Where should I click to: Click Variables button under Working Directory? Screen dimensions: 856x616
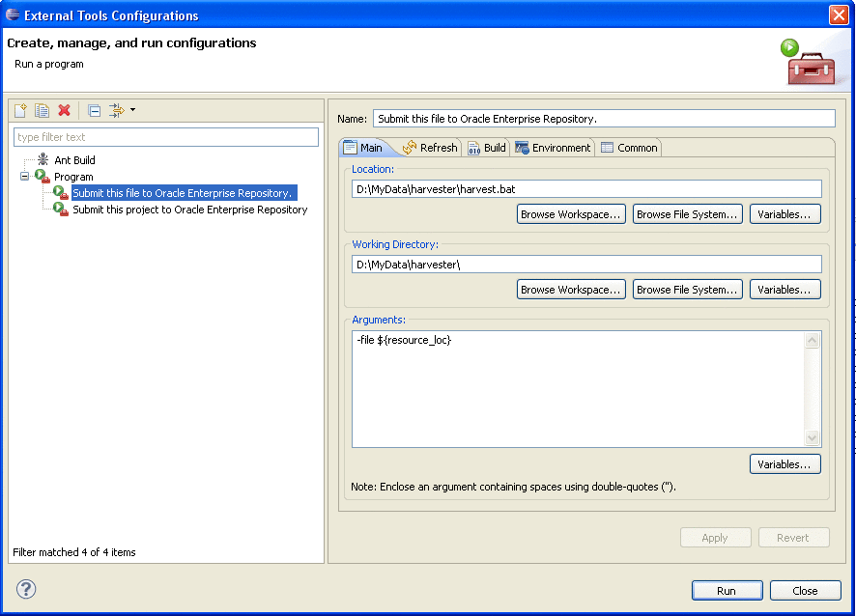coord(785,290)
